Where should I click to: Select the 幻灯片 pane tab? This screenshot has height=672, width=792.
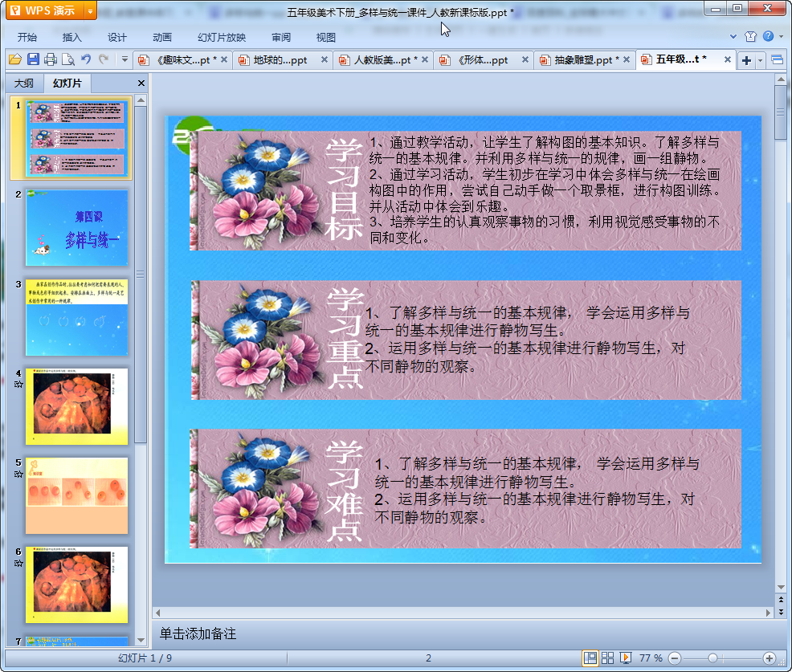pos(67,83)
